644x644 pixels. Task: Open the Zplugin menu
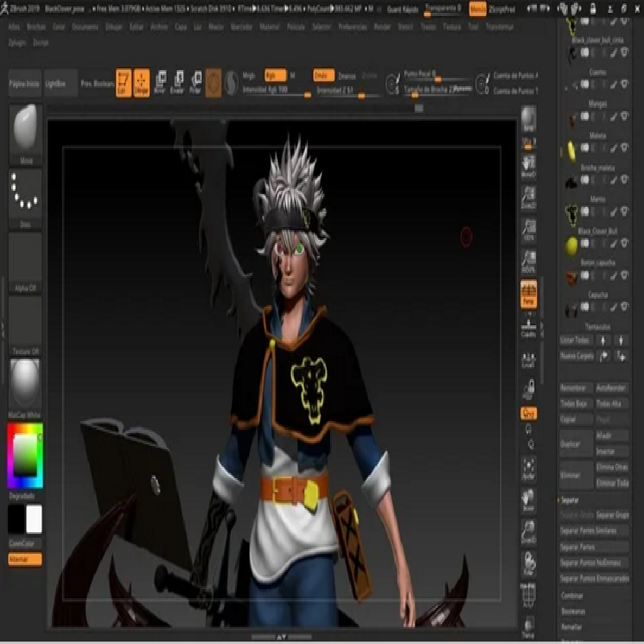point(17,43)
